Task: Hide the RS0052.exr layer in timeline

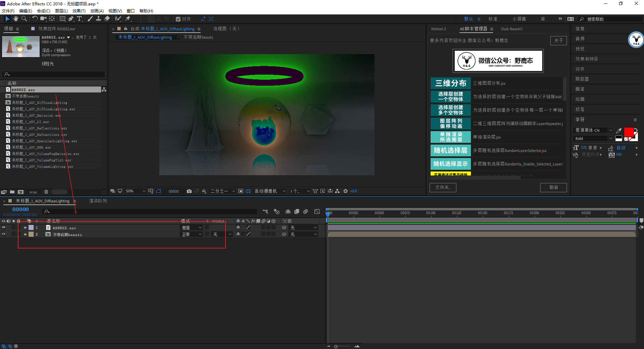Action: point(4,228)
